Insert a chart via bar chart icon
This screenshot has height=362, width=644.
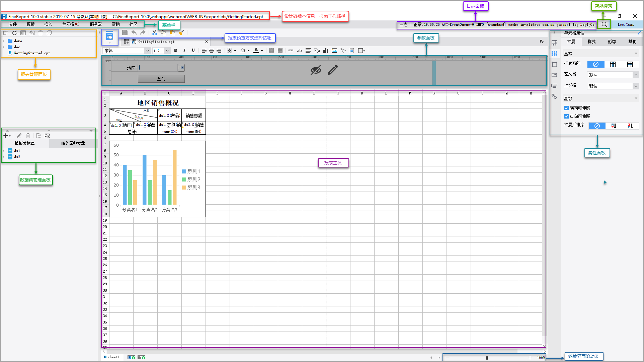point(325,51)
